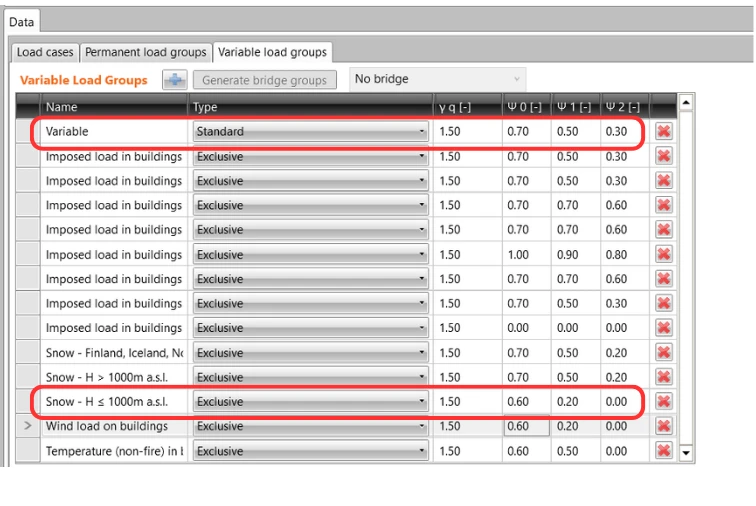Open Type dropdown for Wind load on buildings
Image resolution: width=756 pixels, height=506 pixels.
pyautogui.click(x=310, y=426)
